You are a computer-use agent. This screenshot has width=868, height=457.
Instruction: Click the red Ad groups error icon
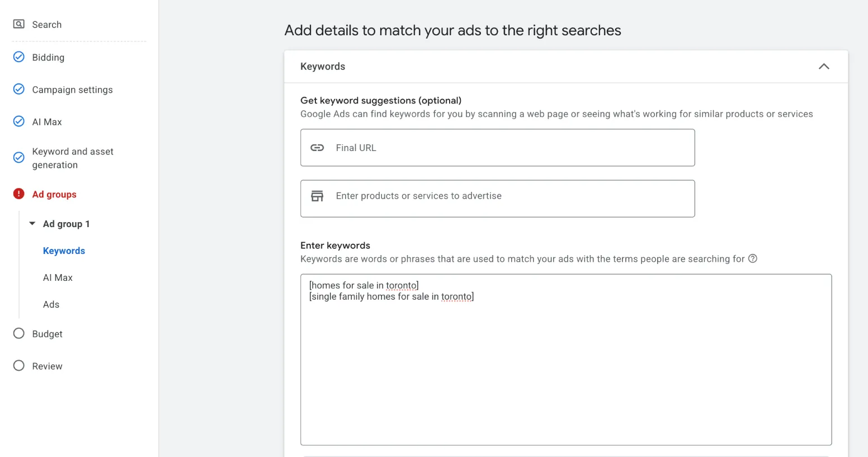coord(19,194)
